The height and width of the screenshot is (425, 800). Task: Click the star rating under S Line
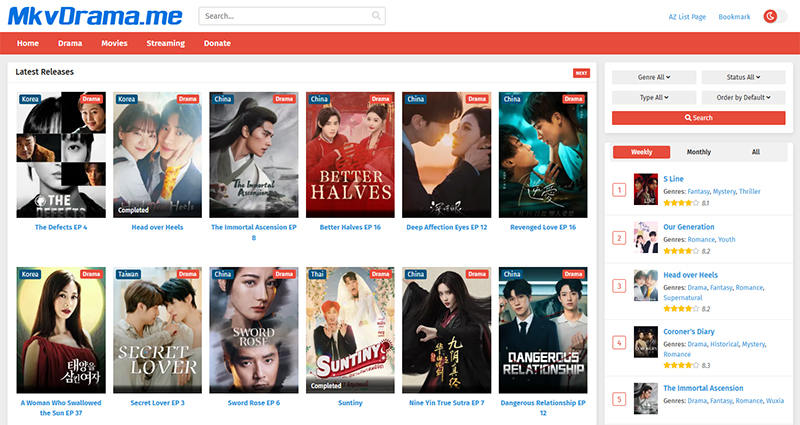point(681,203)
